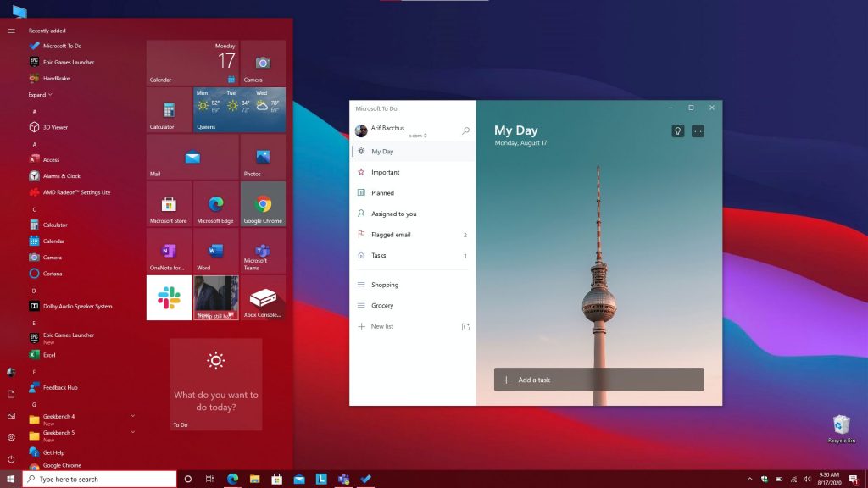This screenshot has height=488, width=868.
Task: Open the Calendar live tile
Action: point(192,63)
